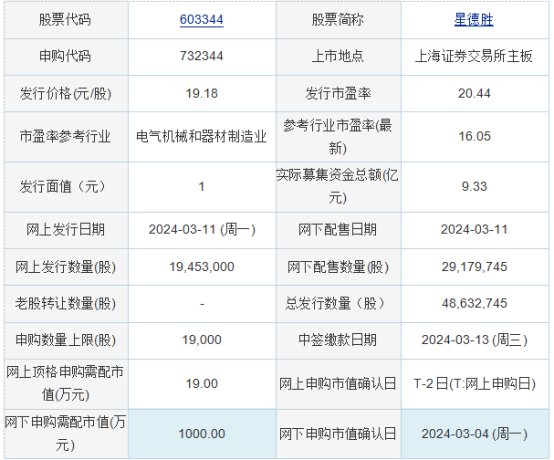The width and height of the screenshot is (554, 460).
Task: Select the 老股转让数量(股) label
Action: click(65, 303)
